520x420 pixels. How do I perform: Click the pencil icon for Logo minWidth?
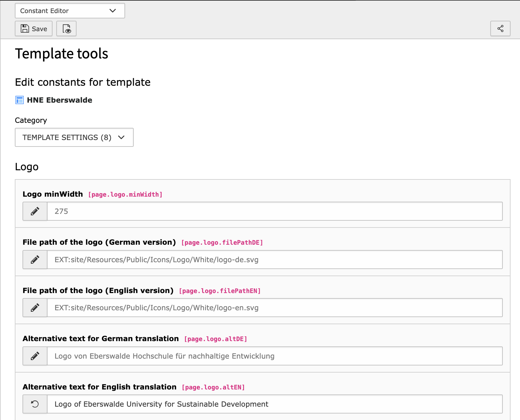(35, 211)
